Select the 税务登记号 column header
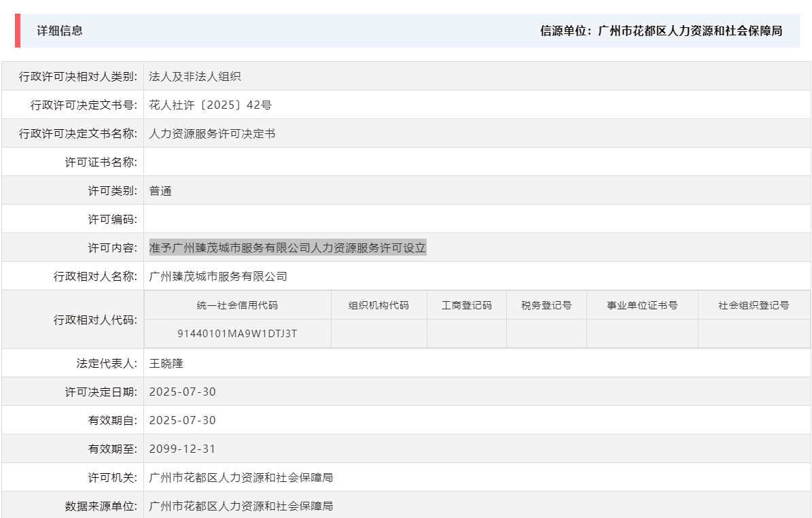The width and height of the screenshot is (812, 518). coord(546,305)
